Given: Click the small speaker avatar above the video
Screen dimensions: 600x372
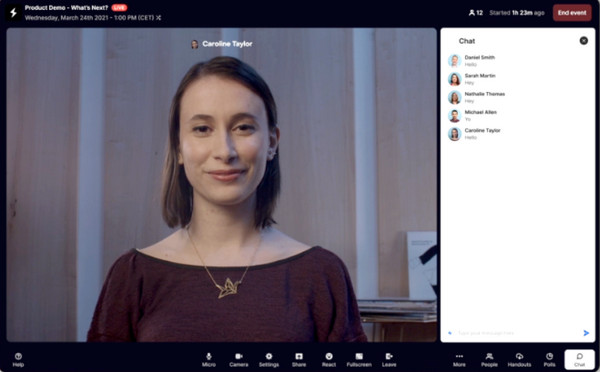Looking at the screenshot, I should click(x=195, y=44).
